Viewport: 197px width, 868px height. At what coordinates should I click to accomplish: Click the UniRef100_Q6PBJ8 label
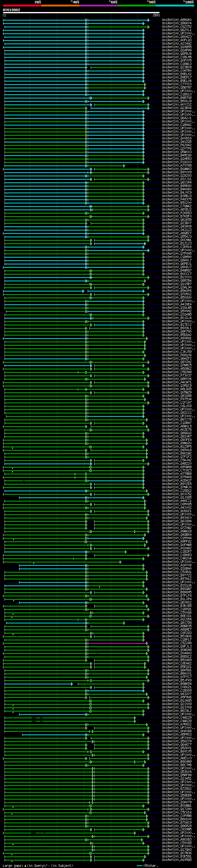tap(177, 54)
